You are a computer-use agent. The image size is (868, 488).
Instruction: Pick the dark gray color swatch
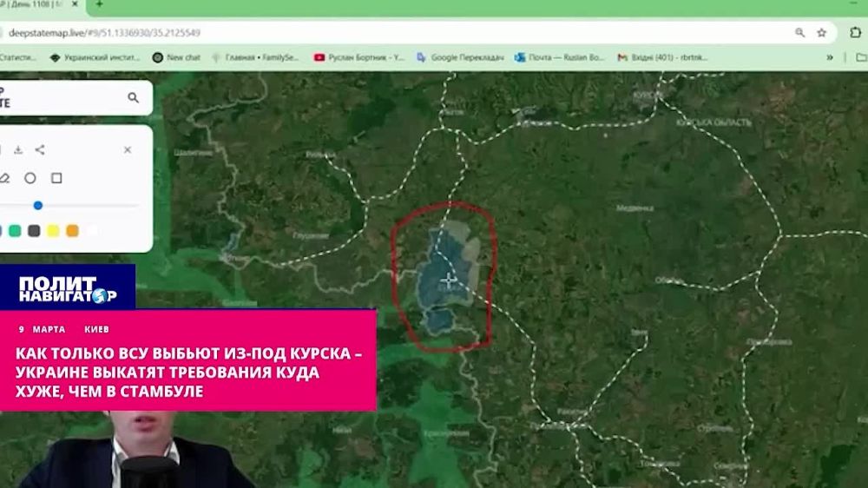[x=34, y=231]
